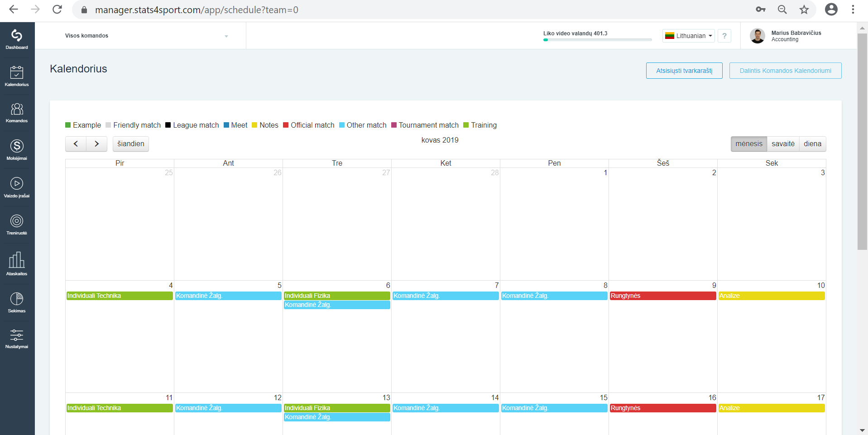Reload the page in browser
This screenshot has height=435, width=868.
click(x=57, y=10)
